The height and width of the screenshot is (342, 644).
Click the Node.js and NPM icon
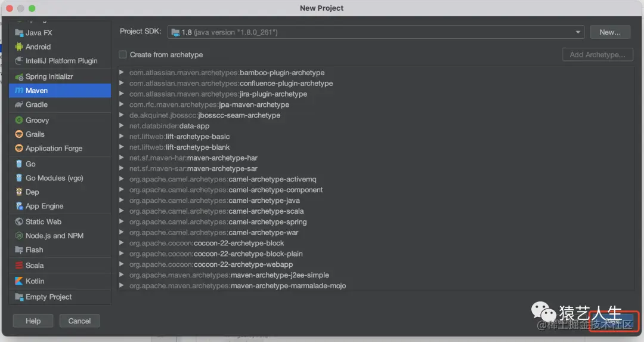(19, 236)
